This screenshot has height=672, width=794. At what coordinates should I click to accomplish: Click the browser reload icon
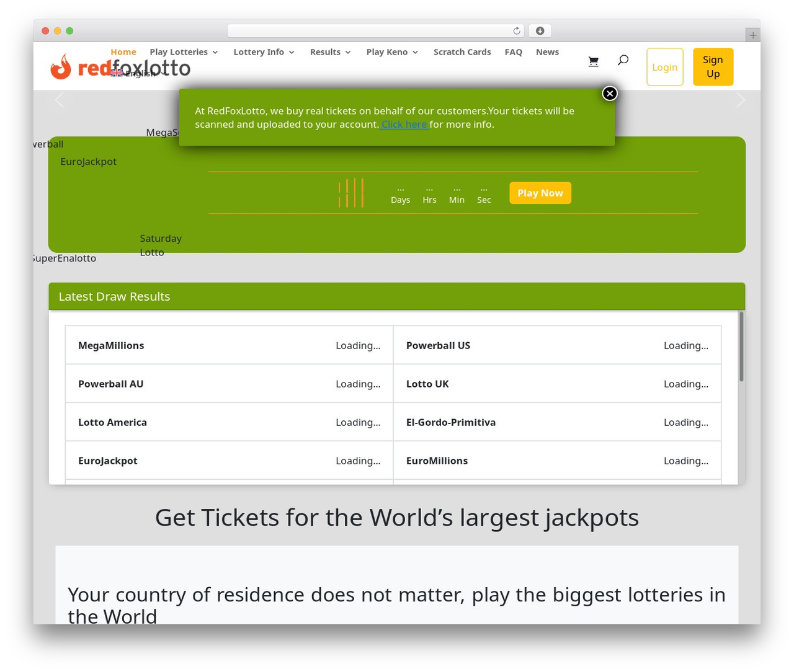click(x=517, y=31)
